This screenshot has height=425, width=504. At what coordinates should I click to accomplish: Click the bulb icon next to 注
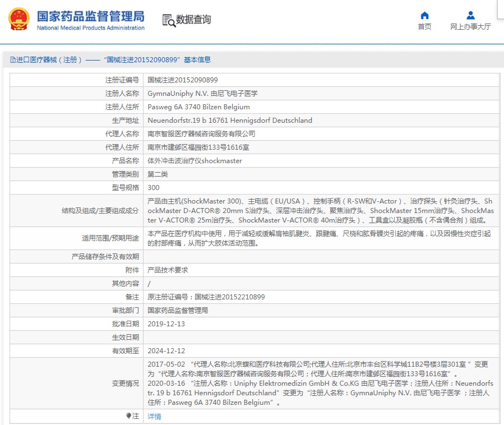tap(128, 415)
